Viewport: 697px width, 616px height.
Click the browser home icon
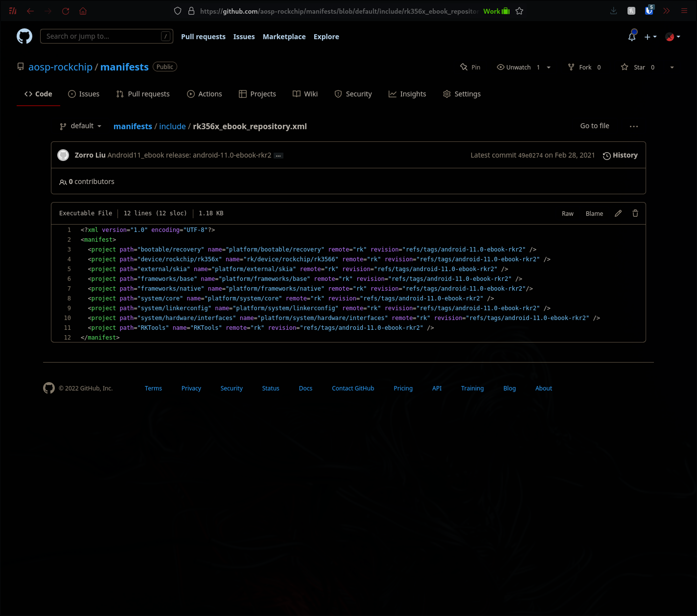click(x=83, y=11)
